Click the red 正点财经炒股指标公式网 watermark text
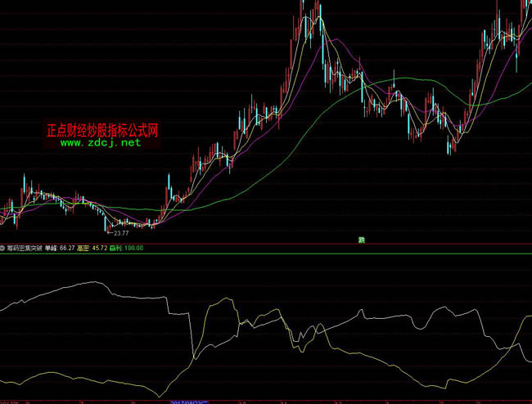532x404 pixels. click(x=101, y=129)
